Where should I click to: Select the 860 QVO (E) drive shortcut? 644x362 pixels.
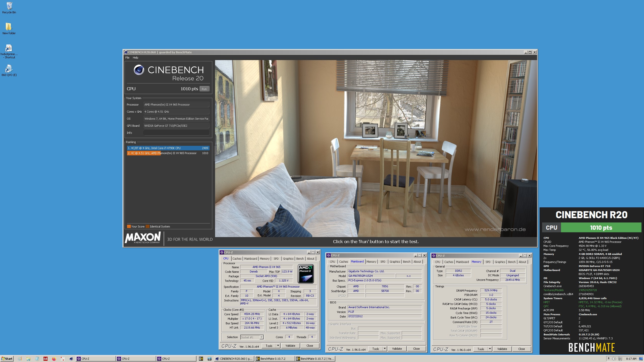(9, 71)
